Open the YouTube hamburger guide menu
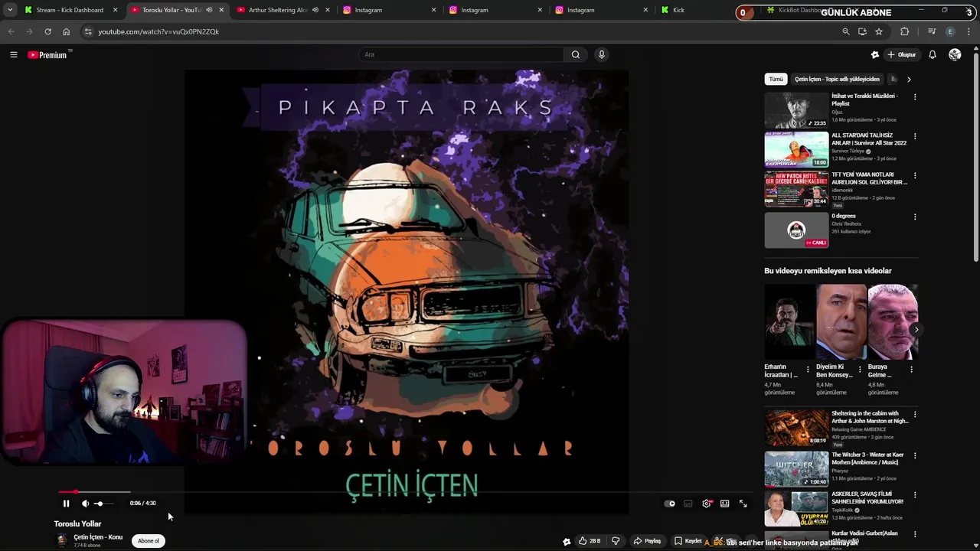 pos(13,54)
